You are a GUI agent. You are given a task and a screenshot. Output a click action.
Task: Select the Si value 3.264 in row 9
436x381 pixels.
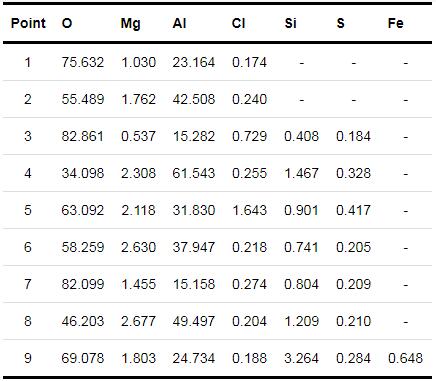301,358
